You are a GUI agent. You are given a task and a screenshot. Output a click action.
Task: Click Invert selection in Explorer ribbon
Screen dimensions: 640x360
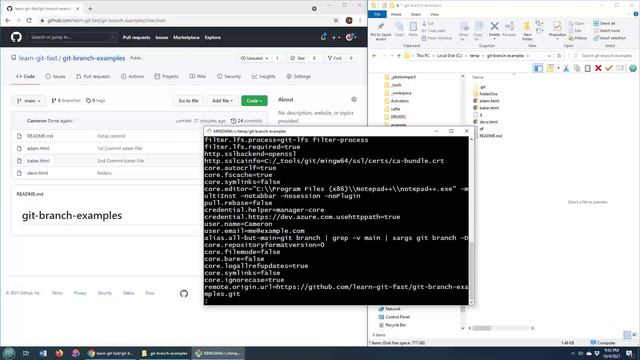tap(610, 38)
